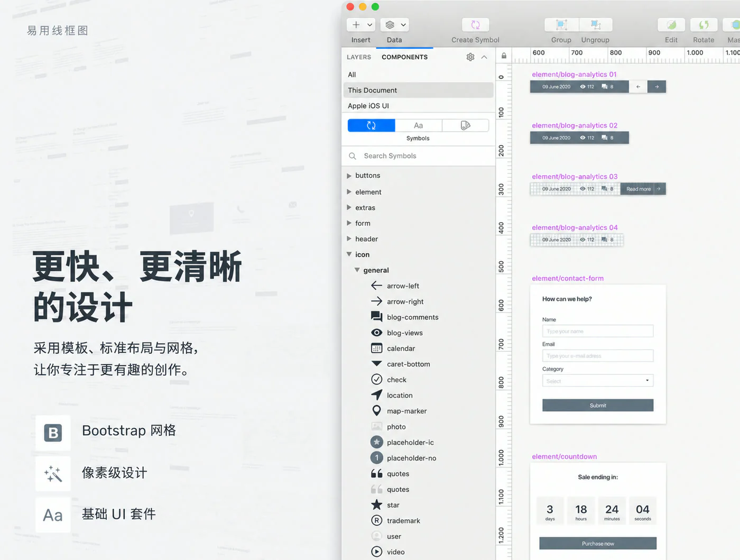The height and width of the screenshot is (560, 740).
Task: Show Layer Styles components
Action: (465, 125)
